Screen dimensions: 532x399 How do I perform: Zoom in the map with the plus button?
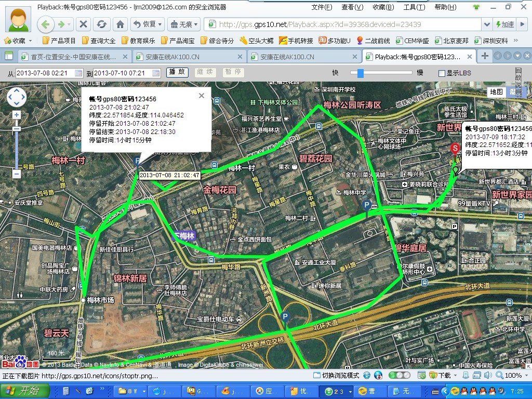pyautogui.click(x=17, y=115)
